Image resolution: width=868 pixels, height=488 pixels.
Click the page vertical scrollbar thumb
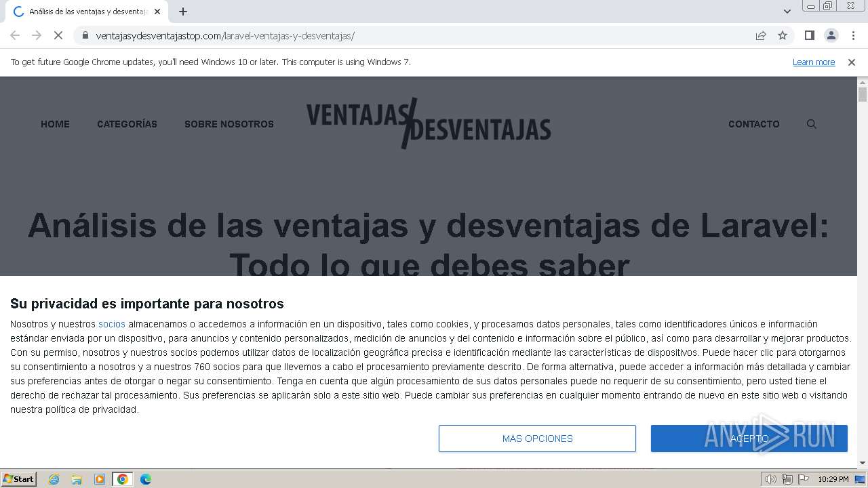click(863, 94)
